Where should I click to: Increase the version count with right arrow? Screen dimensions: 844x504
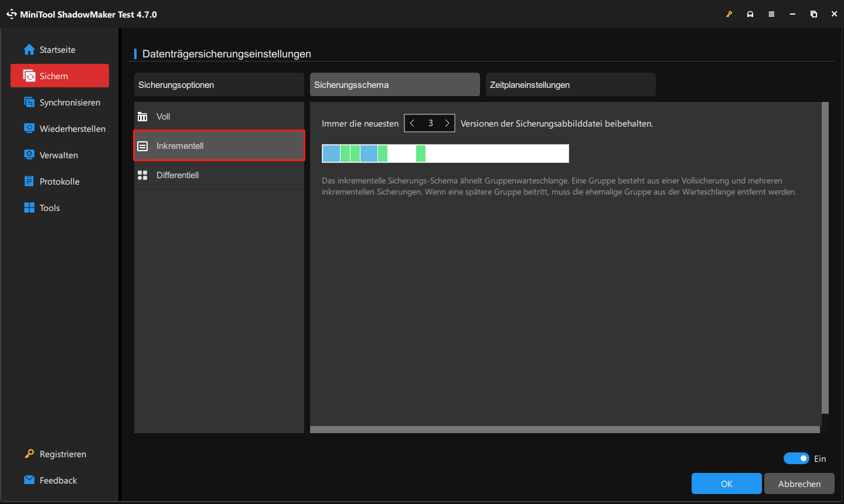pyautogui.click(x=447, y=123)
